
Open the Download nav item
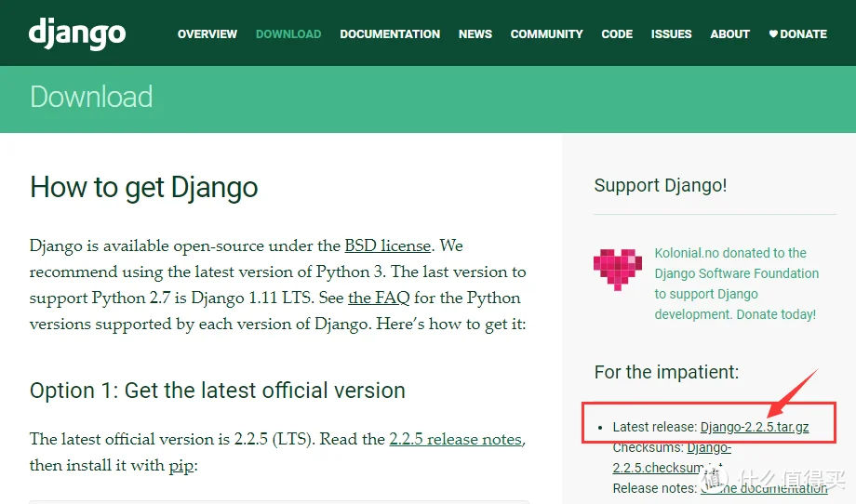click(288, 33)
